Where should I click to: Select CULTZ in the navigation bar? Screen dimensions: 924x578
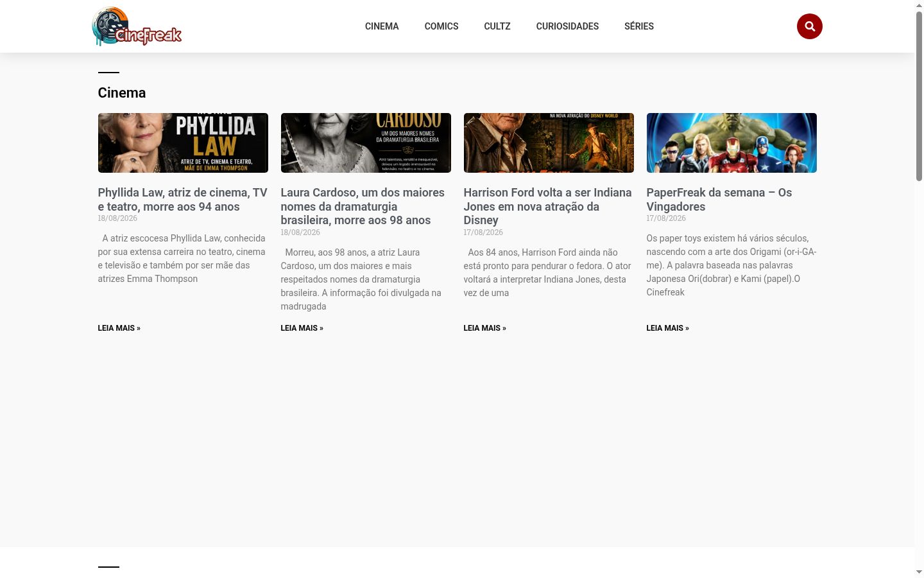(497, 26)
